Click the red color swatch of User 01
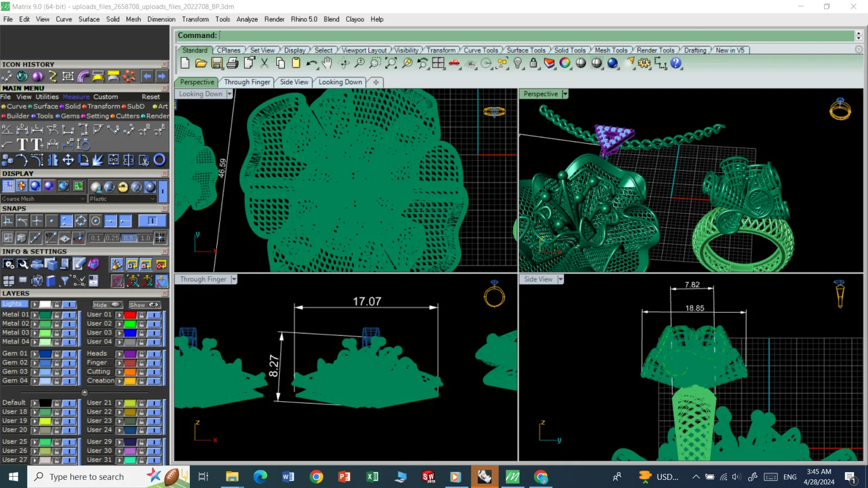 click(x=130, y=314)
